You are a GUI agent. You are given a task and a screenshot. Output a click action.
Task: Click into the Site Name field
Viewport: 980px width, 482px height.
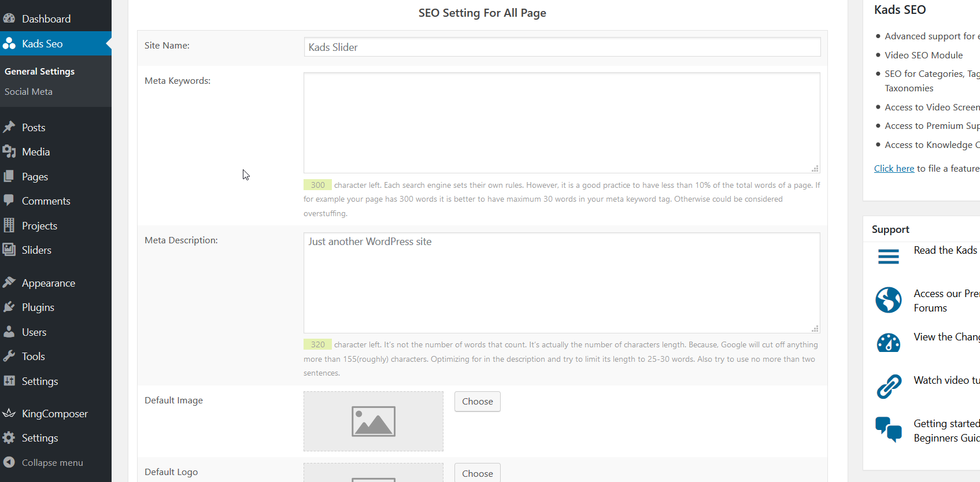(x=561, y=47)
